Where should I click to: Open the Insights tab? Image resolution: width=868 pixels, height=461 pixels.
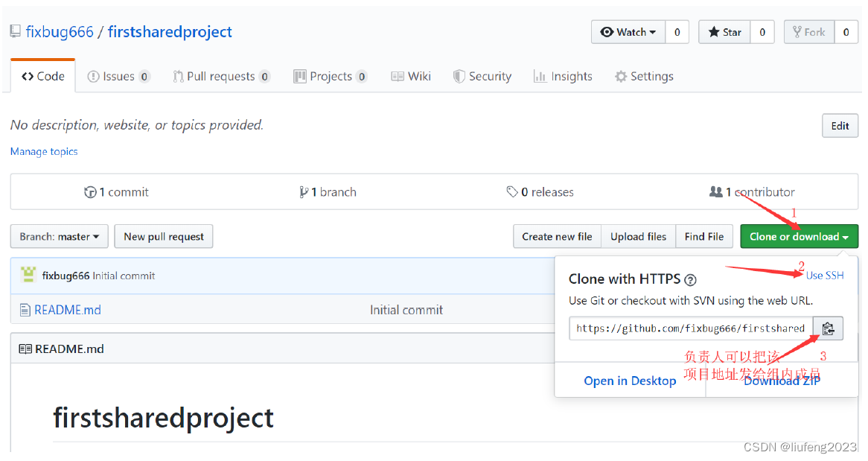point(563,77)
